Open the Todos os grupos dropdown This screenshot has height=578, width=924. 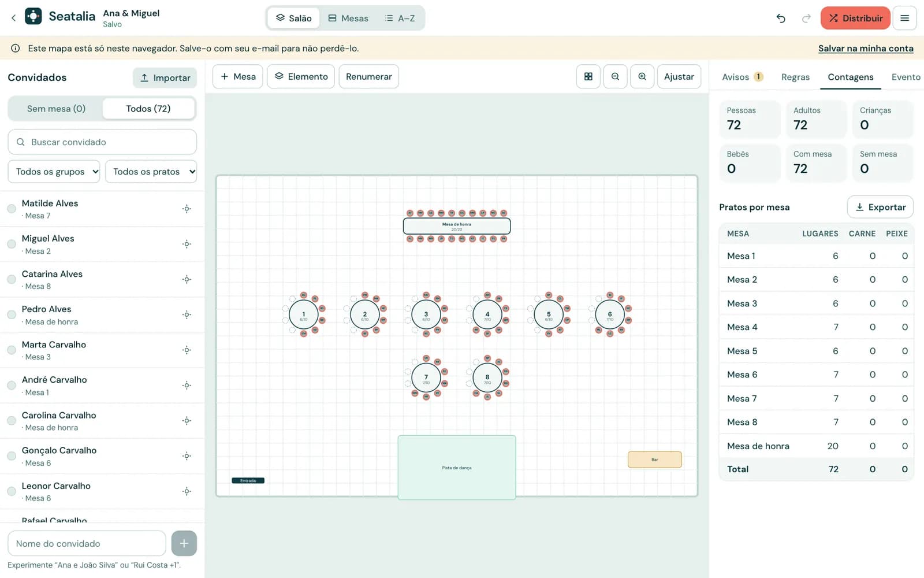pos(54,172)
